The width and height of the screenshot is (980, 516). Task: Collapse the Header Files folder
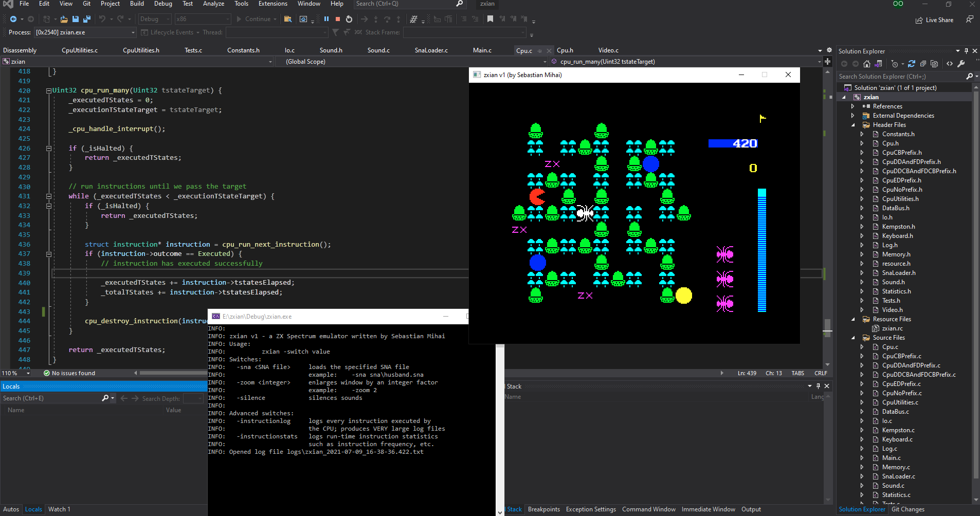853,125
